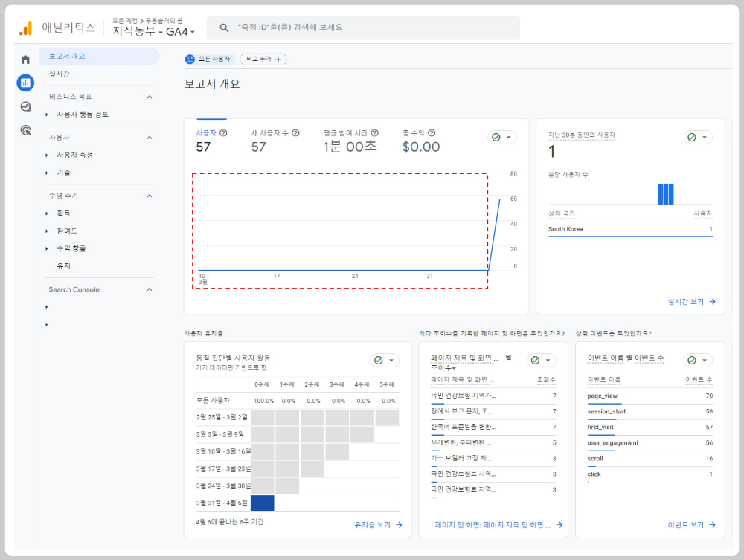This screenshot has width=744, height=560.
Task: Expand 참여도 tree item
Action: pyautogui.click(x=46, y=231)
